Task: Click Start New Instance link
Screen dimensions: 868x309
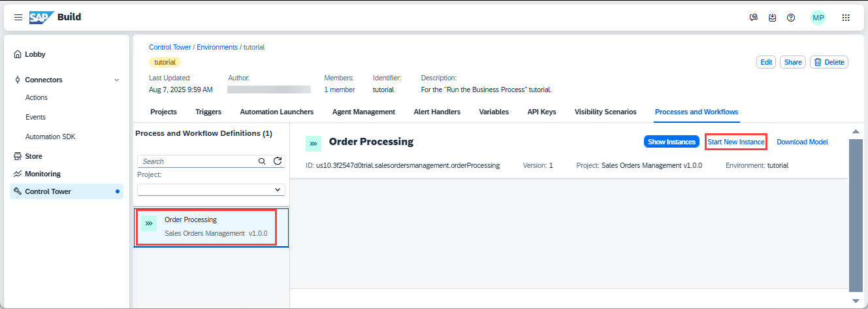Action: click(x=735, y=142)
